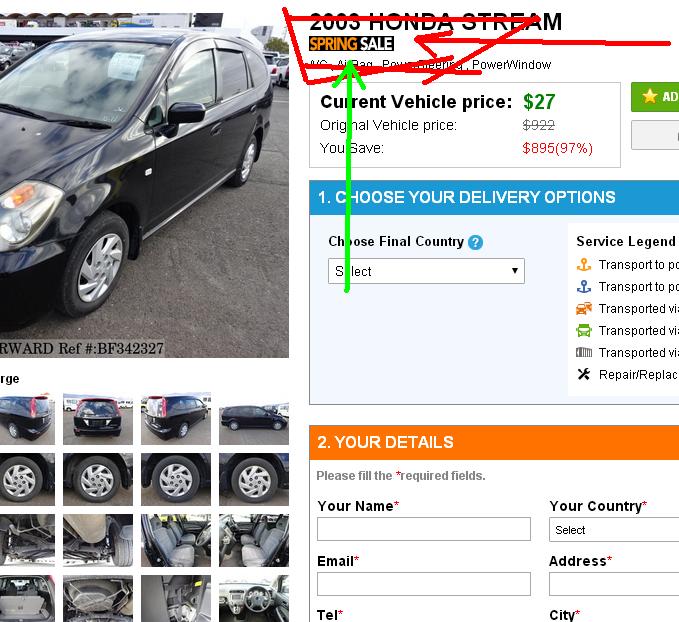Click the main Honda Stream photo

pos(144,185)
